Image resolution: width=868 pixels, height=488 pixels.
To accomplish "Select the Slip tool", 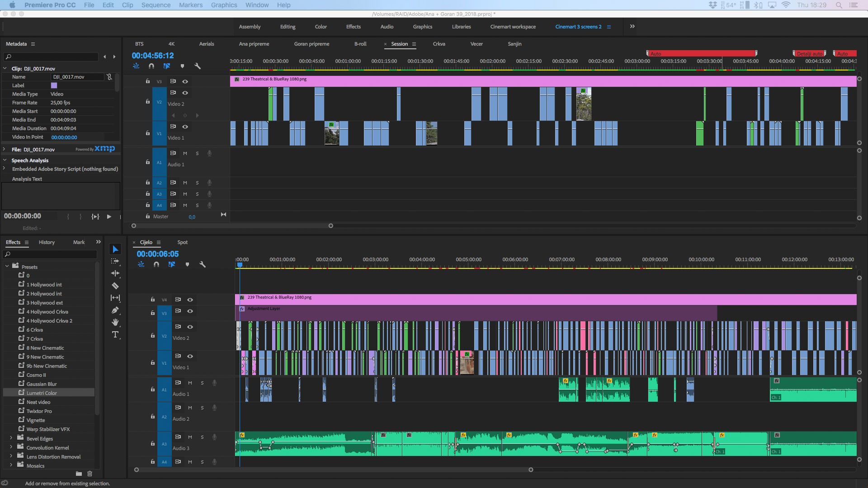I will 115,298.
